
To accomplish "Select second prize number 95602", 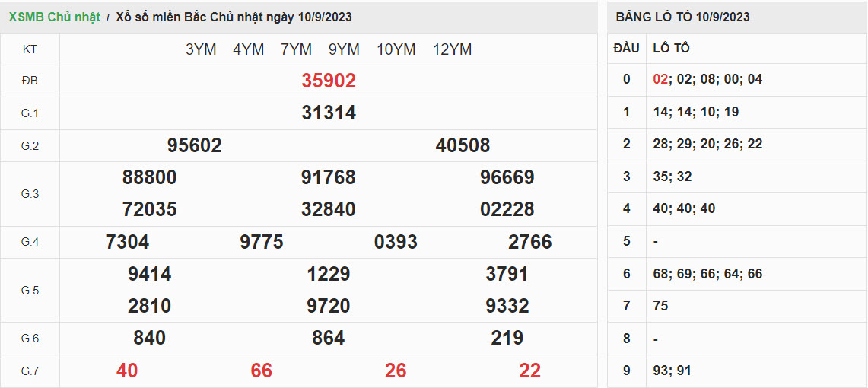I will 194,145.
